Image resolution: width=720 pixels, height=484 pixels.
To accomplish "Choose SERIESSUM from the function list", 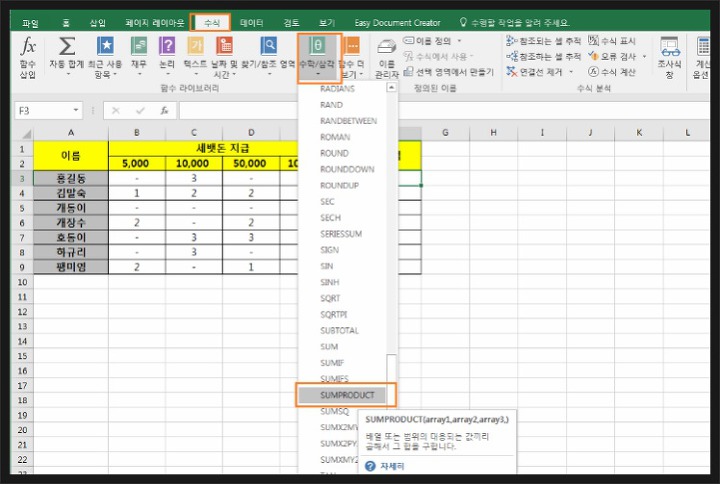I will tap(341, 234).
